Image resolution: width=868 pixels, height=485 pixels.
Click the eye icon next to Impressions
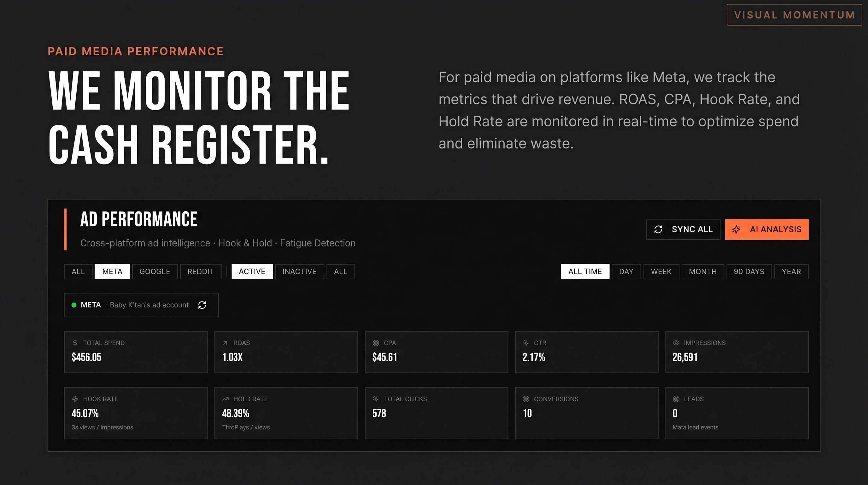(x=676, y=343)
